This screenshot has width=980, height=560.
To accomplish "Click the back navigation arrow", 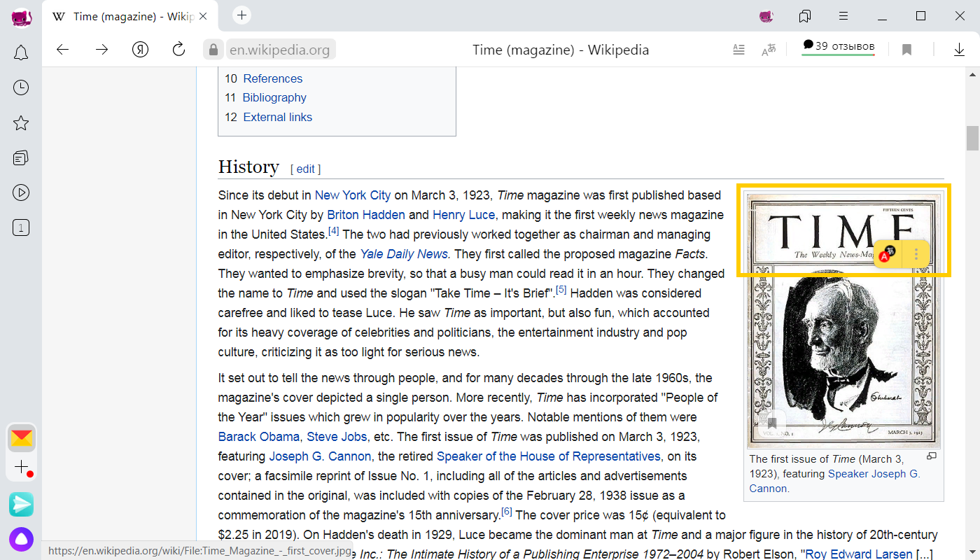I will click(63, 49).
